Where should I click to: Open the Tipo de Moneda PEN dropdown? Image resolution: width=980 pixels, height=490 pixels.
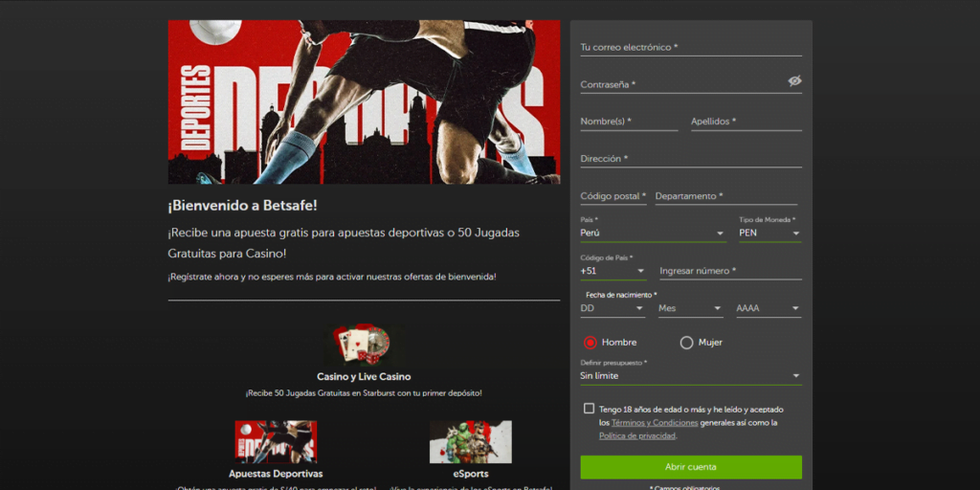(769, 233)
